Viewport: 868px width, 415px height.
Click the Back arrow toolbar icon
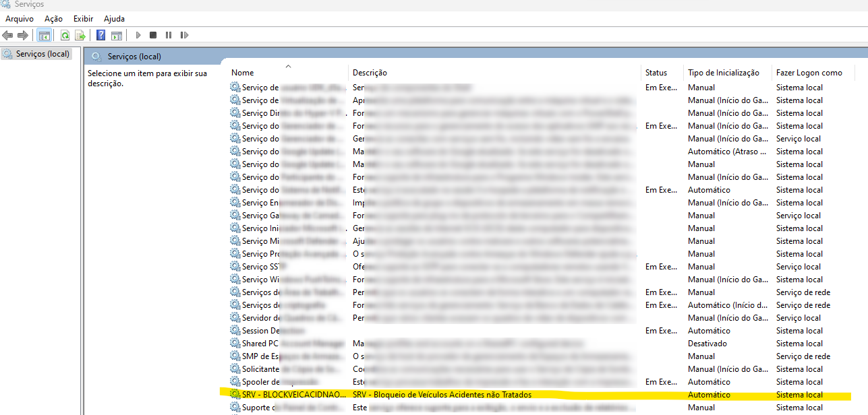click(7, 35)
